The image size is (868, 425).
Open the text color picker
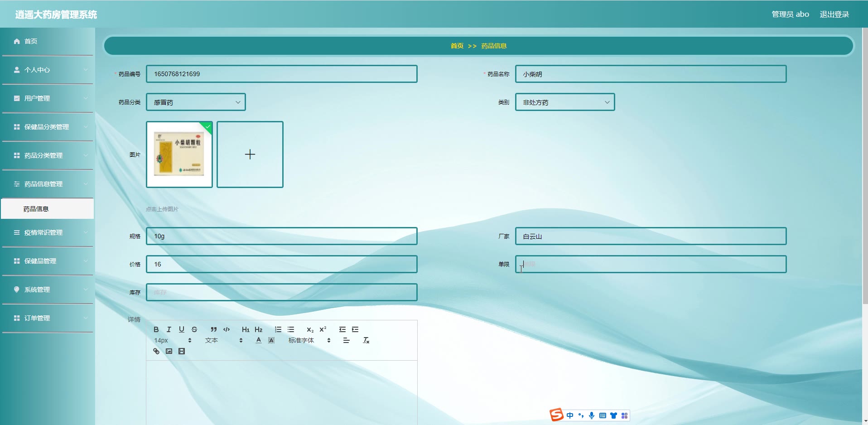[x=259, y=340]
